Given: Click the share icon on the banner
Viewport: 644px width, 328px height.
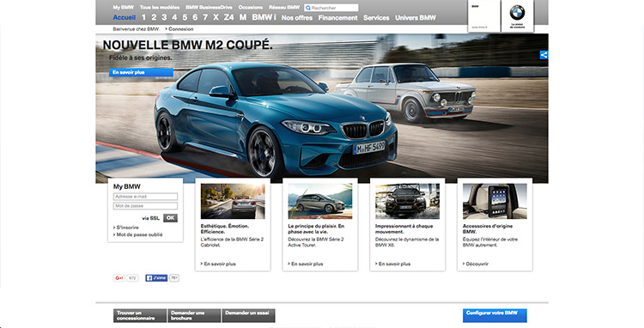Looking at the screenshot, I should point(544,55).
